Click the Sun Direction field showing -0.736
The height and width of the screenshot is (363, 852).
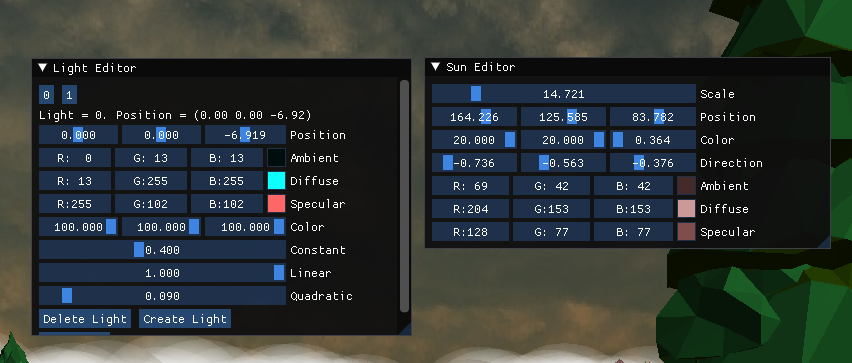click(x=474, y=162)
